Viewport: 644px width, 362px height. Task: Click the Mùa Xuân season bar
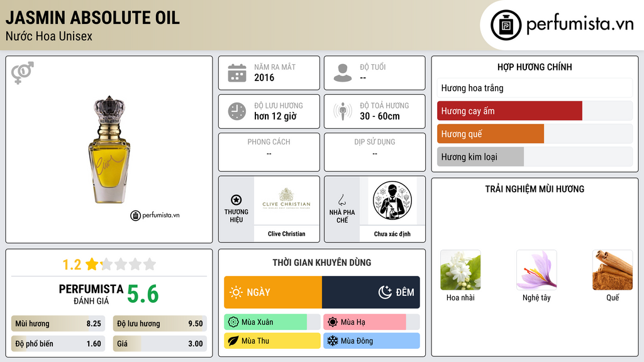tap(272, 322)
